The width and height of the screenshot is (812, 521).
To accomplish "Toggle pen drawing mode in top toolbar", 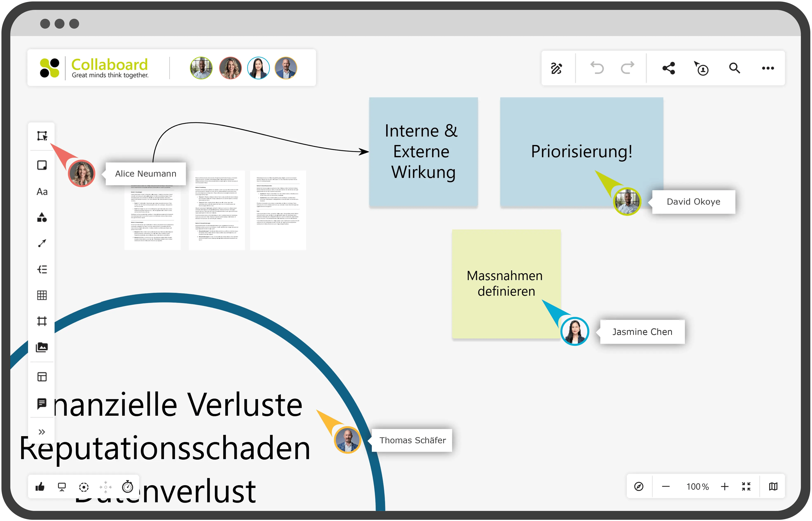I will [556, 68].
